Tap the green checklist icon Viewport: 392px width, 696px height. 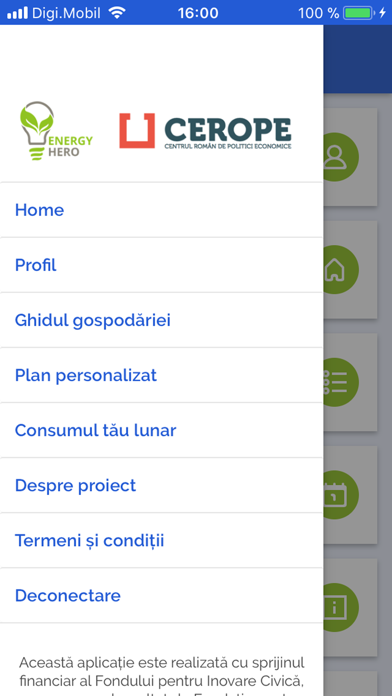(340, 382)
